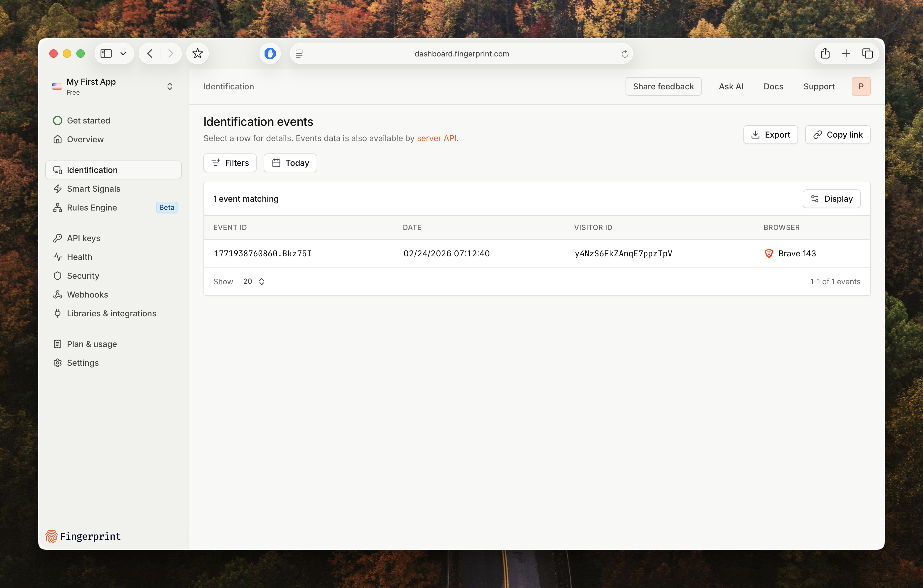Toggle the browser sidebar visibility
Screen dimensions: 923x588
click(106, 53)
